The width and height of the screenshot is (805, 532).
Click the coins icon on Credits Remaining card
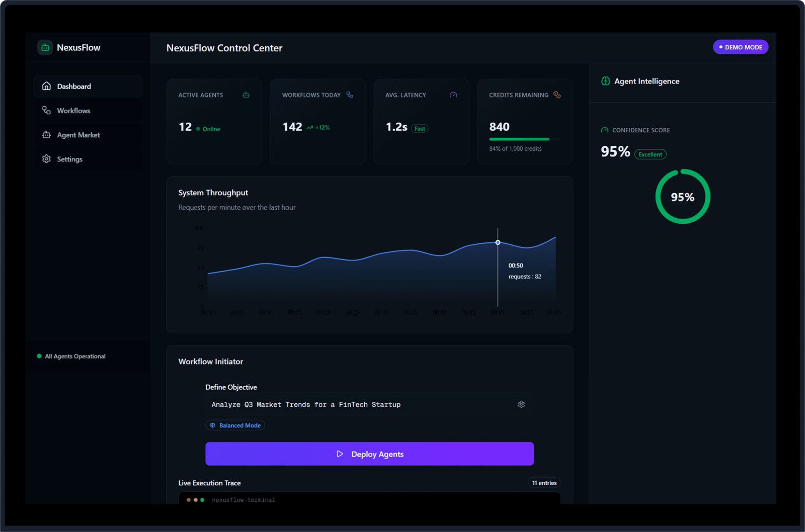(556, 95)
